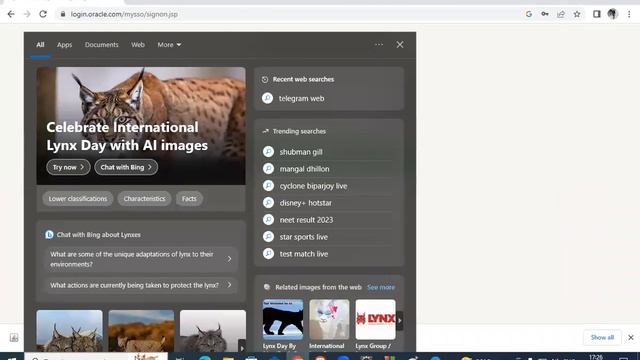The width and height of the screenshot is (640, 360).
Task: Open the lynx hero image banner
Action: click(141, 126)
